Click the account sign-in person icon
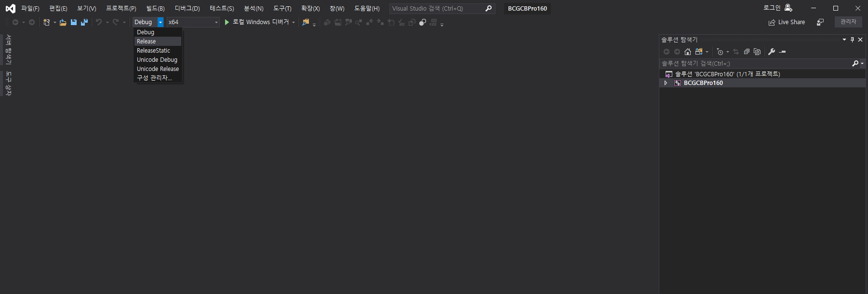868x294 pixels. pos(788,8)
